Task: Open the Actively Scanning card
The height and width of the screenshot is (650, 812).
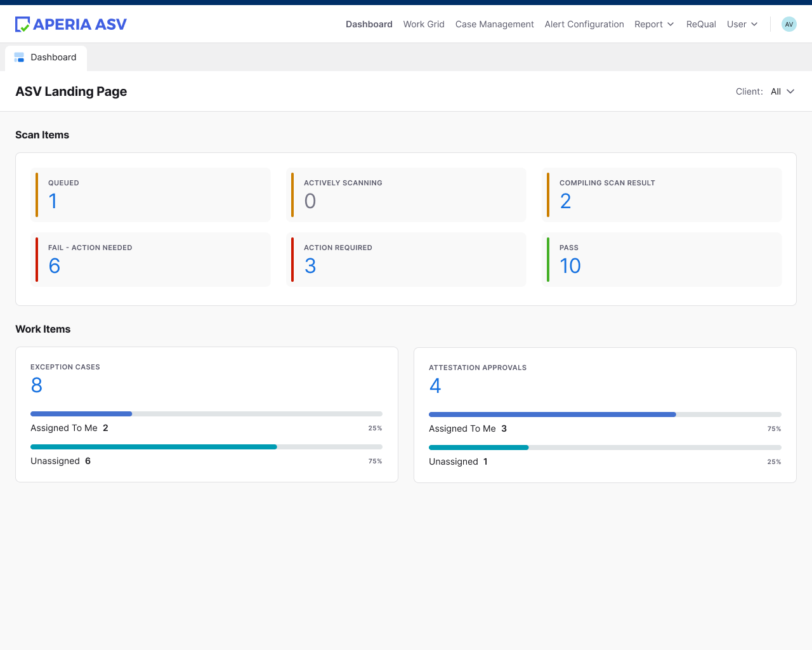Action: (406, 195)
